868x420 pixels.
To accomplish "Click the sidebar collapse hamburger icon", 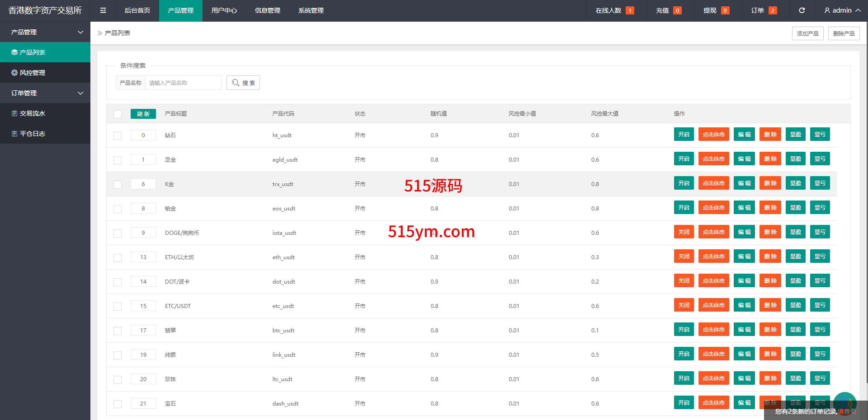I will 103,10.
